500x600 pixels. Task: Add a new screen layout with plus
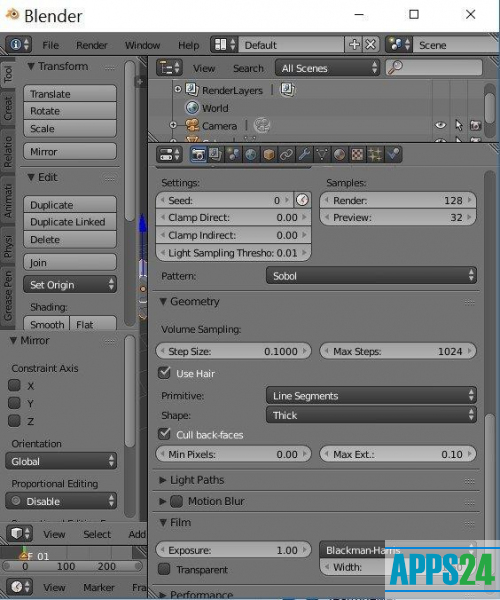pyautogui.click(x=354, y=45)
